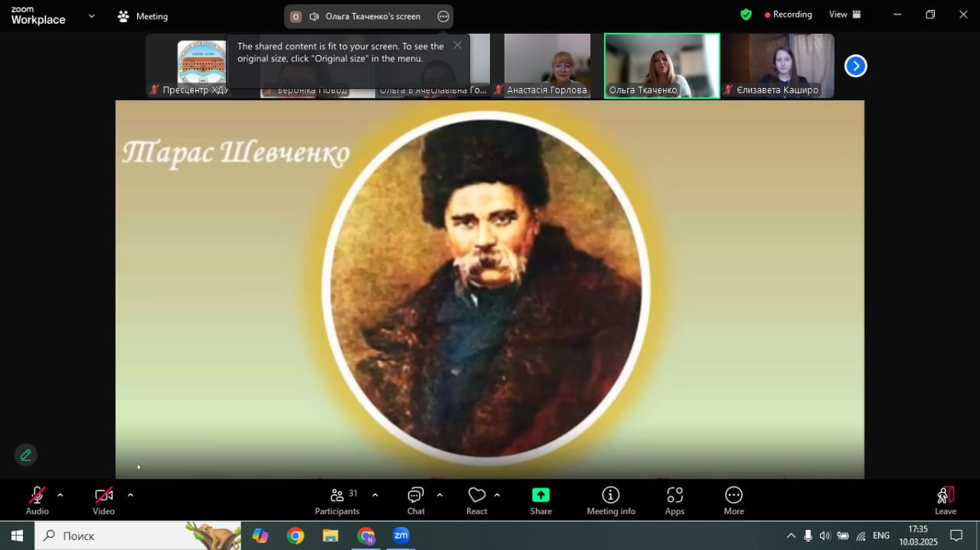Expand the arrow next to Participants
Viewport: 980px width, 550px height.
[x=375, y=495]
